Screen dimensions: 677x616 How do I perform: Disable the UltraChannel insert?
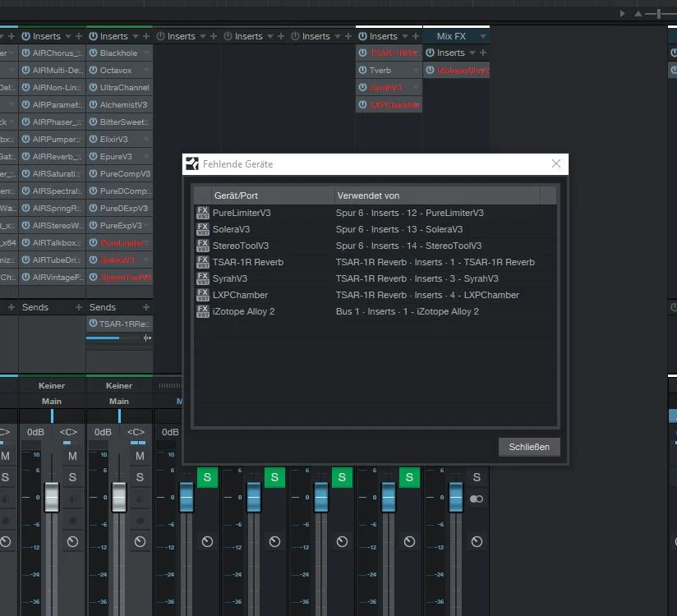click(94, 87)
